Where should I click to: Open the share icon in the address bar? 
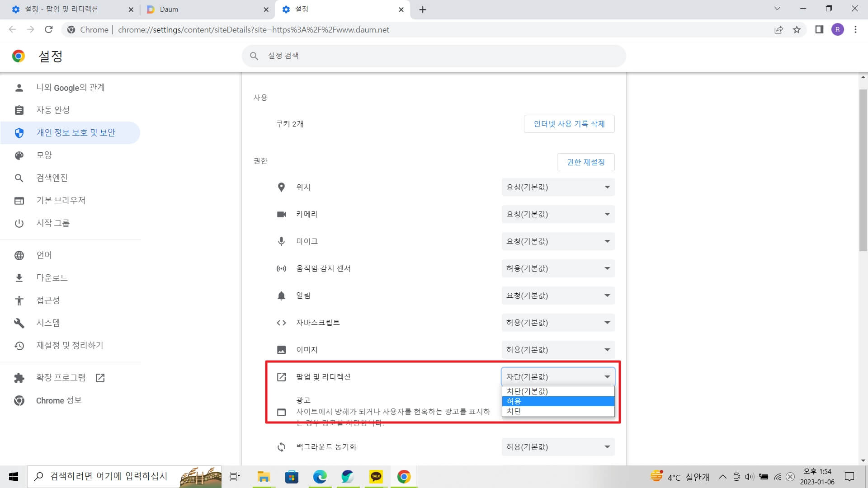coord(778,29)
